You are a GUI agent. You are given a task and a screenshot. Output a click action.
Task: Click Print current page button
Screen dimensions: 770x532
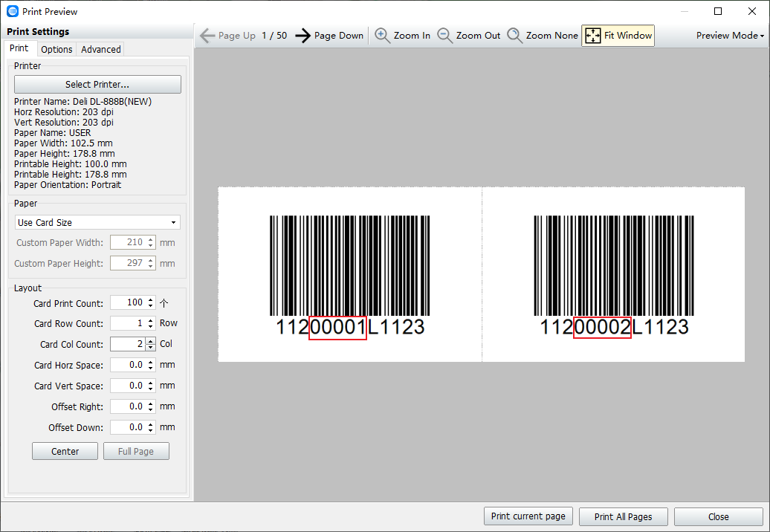click(528, 516)
